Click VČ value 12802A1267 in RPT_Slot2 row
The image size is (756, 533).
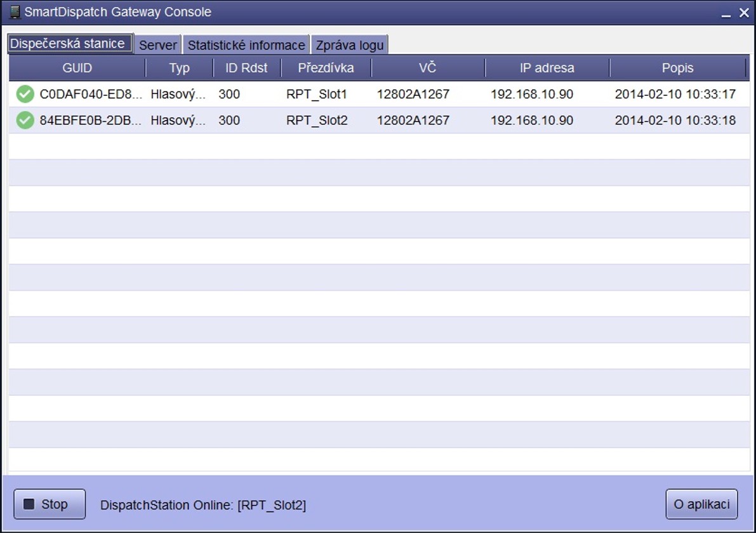(413, 120)
